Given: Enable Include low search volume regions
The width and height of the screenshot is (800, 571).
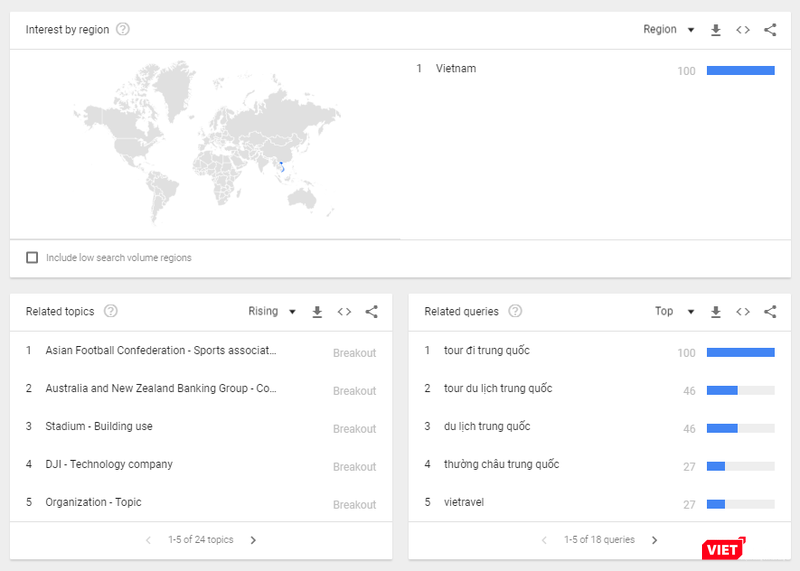Looking at the screenshot, I should 32,258.
